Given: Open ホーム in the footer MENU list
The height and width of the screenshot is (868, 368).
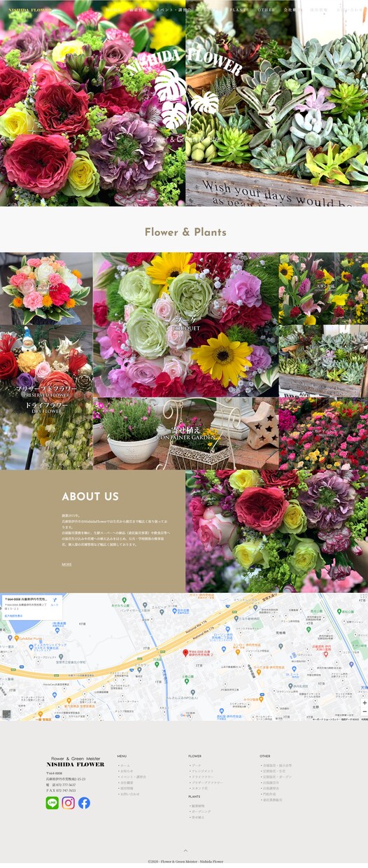Looking at the screenshot, I should [x=124, y=765].
